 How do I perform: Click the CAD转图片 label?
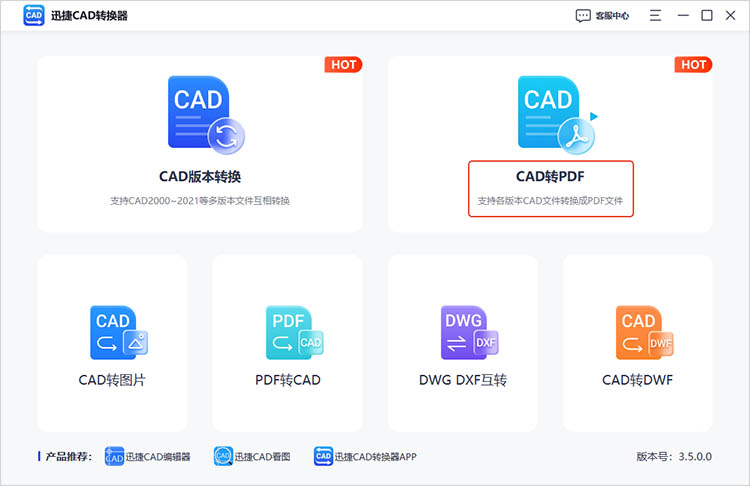pyautogui.click(x=112, y=380)
